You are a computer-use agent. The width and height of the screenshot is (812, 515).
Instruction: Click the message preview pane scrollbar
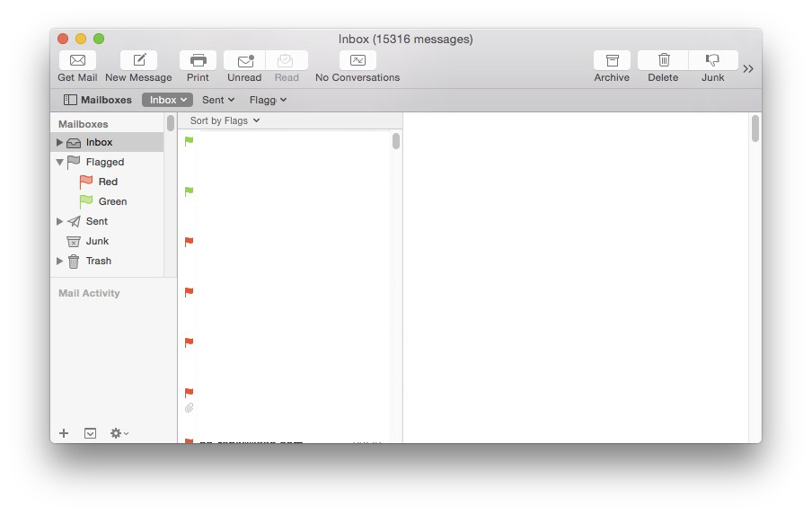[x=755, y=129]
